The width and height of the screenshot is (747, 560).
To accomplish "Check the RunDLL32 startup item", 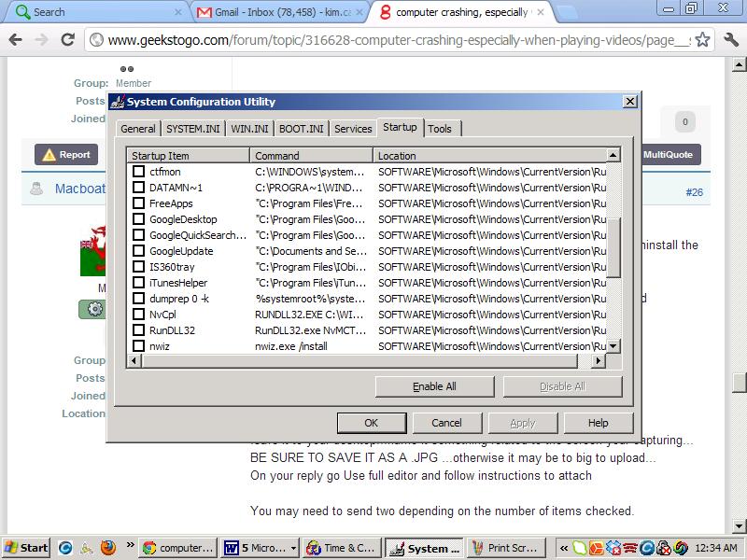I will click(138, 330).
